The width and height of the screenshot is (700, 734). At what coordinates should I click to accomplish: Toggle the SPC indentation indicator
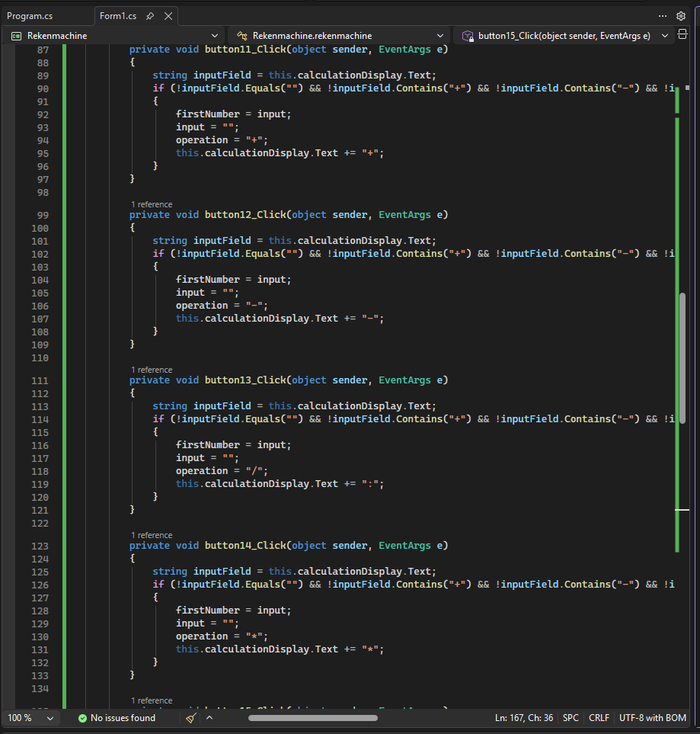[571, 718]
